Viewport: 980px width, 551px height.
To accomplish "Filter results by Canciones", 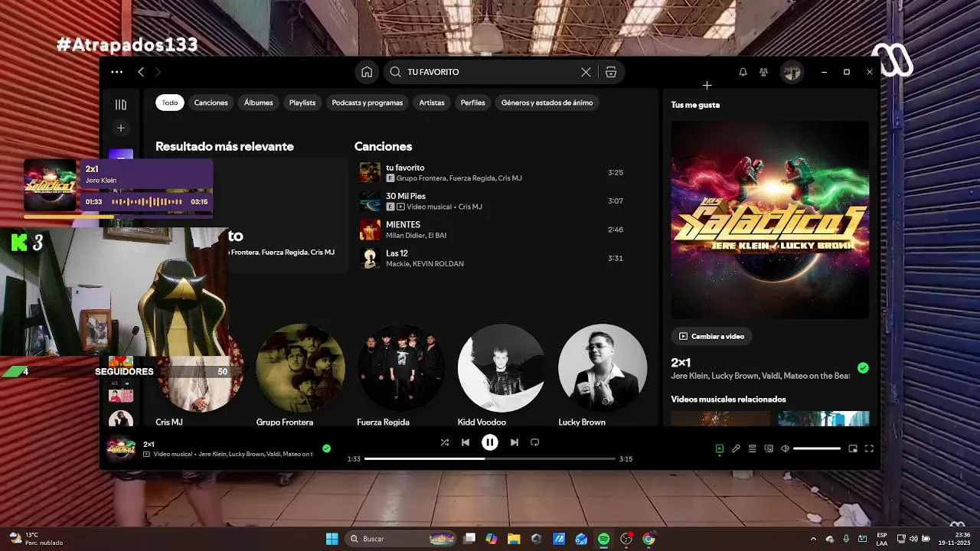I will 211,103.
